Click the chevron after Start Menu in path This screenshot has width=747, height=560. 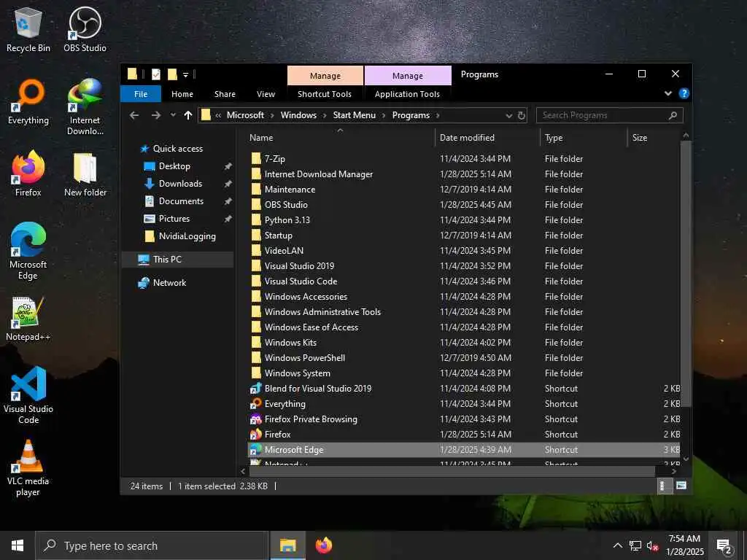(x=384, y=115)
